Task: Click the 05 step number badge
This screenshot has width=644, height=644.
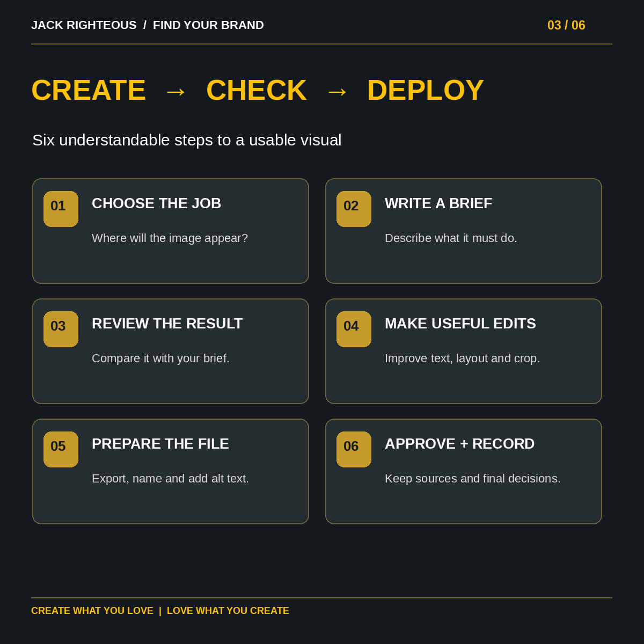Action: pos(61,449)
